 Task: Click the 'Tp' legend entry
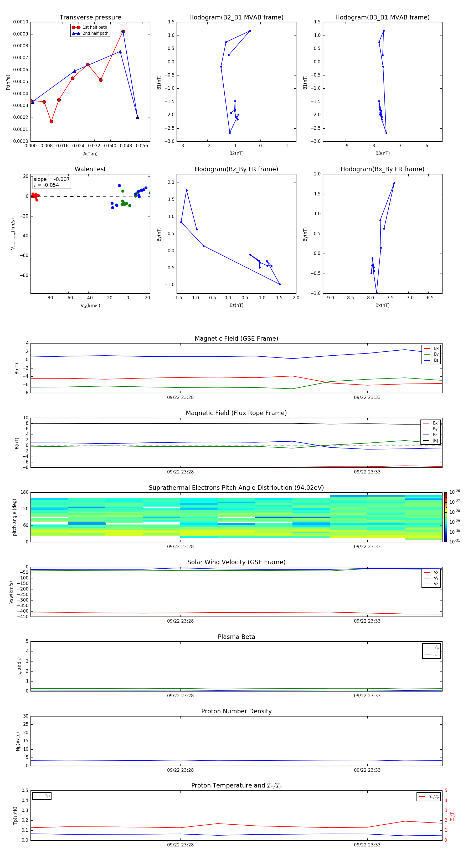pos(47,796)
